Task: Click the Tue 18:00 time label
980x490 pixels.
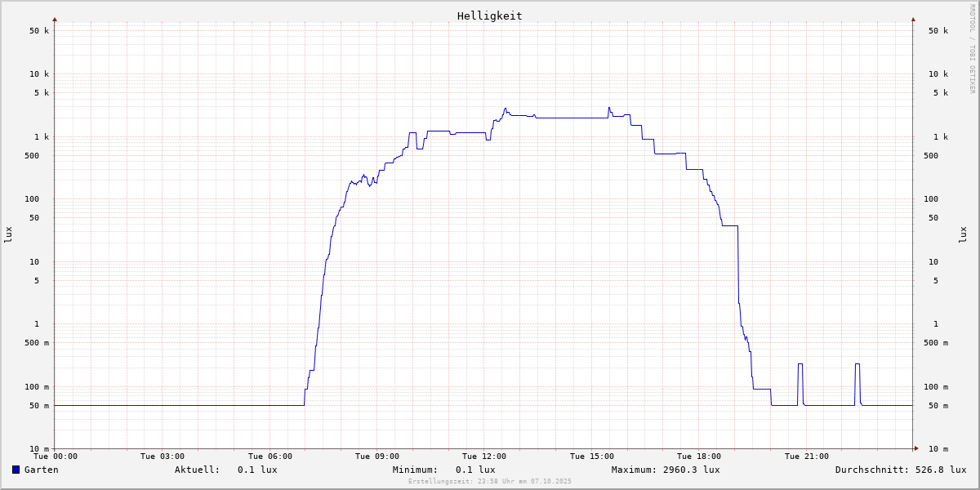Action: click(699, 457)
